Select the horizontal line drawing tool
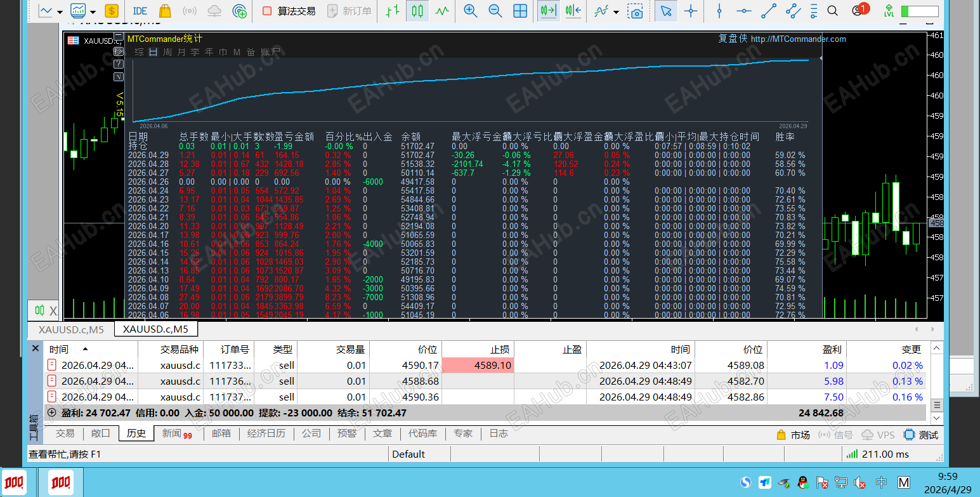This screenshot has height=497, width=980. 744,11
